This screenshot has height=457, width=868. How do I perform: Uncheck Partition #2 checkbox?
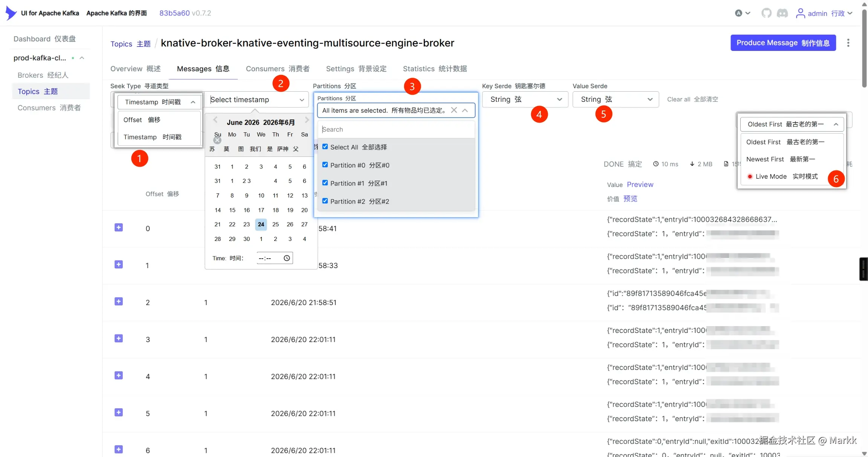pyautogui.click(x=325, y=201)
